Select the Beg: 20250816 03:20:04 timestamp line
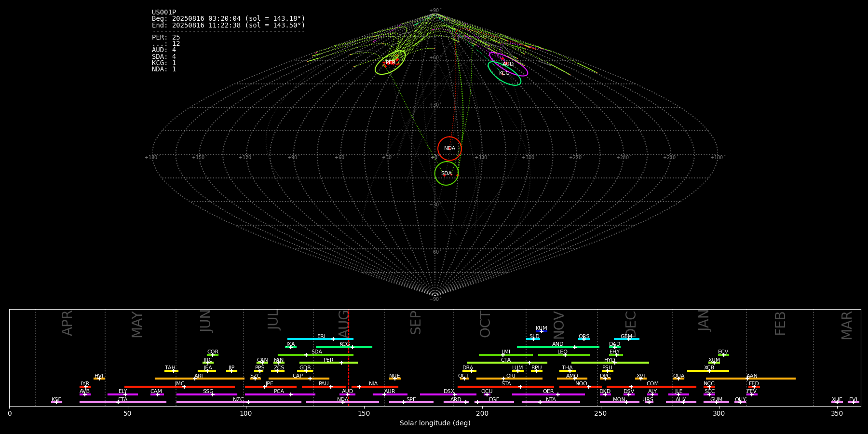 [229, 19]
